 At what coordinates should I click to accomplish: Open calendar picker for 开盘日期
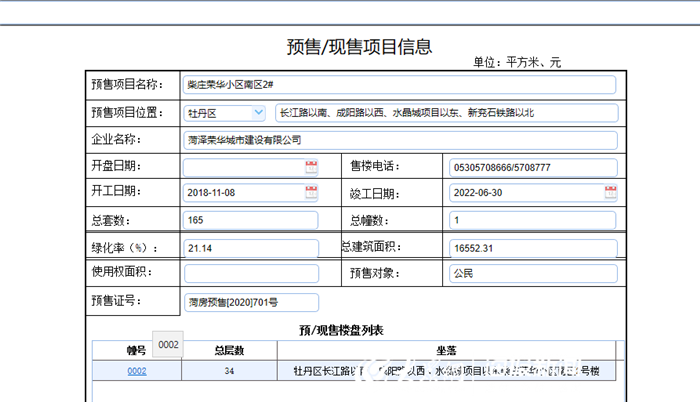pos(311,167)
